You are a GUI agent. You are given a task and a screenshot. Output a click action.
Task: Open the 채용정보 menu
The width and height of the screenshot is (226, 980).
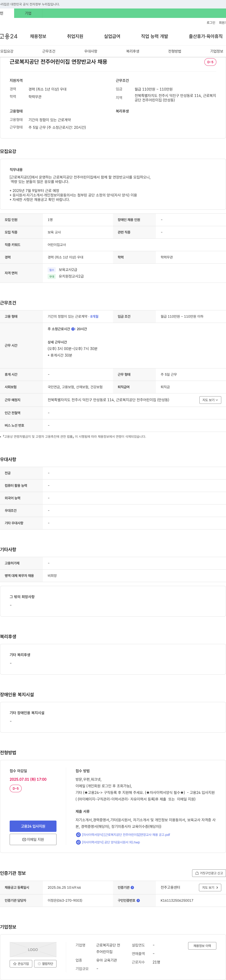click(38, 36)
